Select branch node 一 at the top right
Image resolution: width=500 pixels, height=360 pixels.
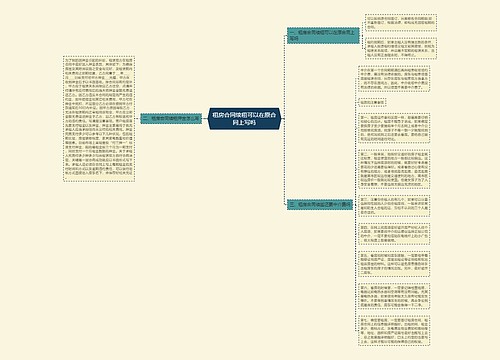[323, 35]
